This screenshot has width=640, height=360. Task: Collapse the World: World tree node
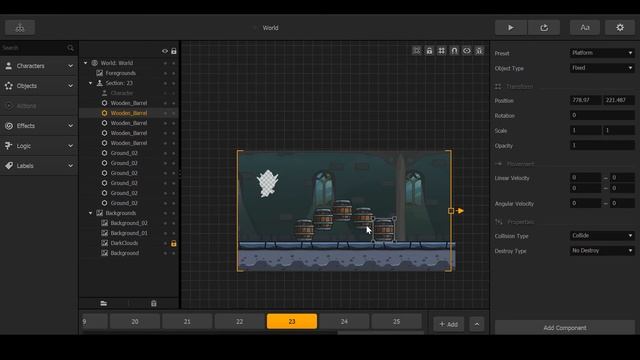coord(86,63)
